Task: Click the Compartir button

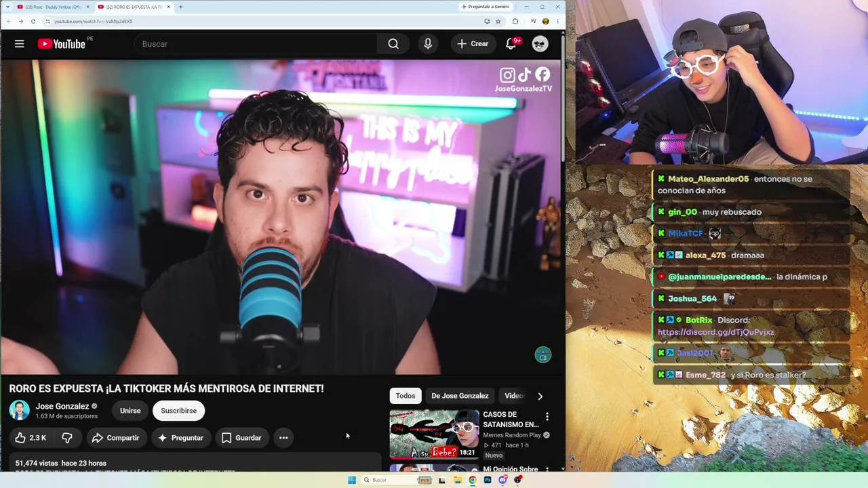Action: click(x=115, y=438)
